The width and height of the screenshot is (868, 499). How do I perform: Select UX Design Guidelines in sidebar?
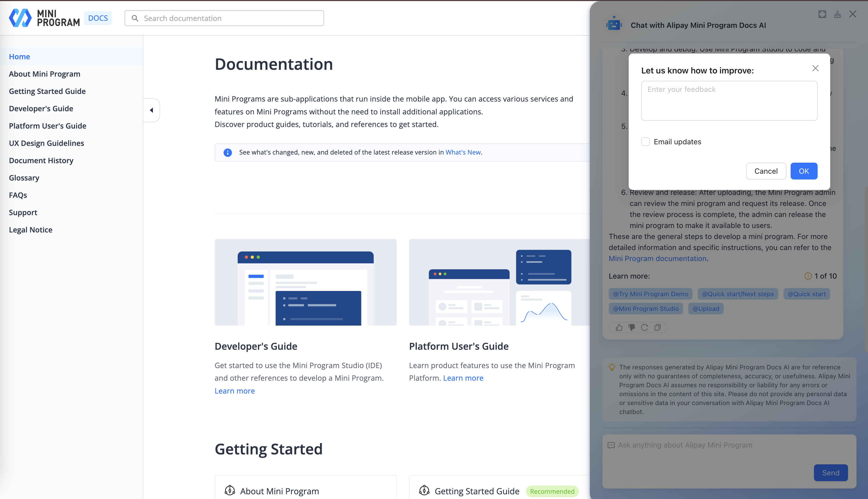[x=46, y=143]
